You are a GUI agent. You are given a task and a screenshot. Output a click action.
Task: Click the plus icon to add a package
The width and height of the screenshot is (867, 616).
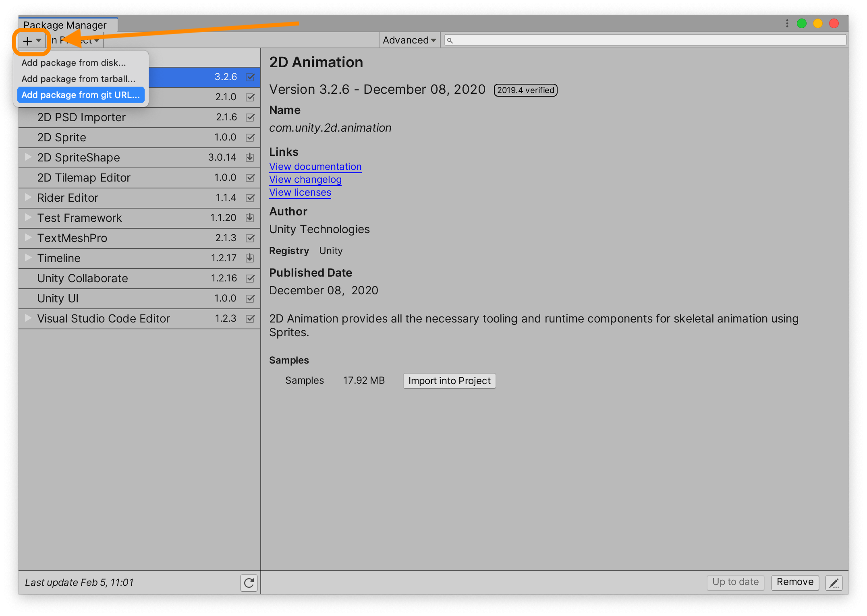27,40
